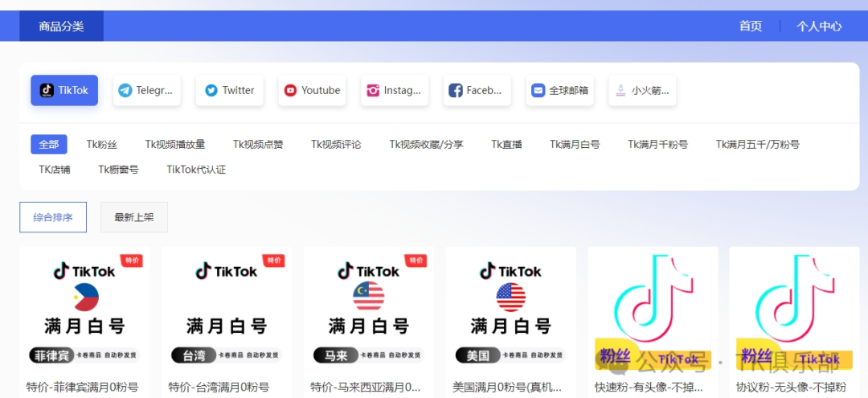Open the 菲律宾 满月白号 product thumbnail
Screen dimensions: 868x398
tap(84, 310)
